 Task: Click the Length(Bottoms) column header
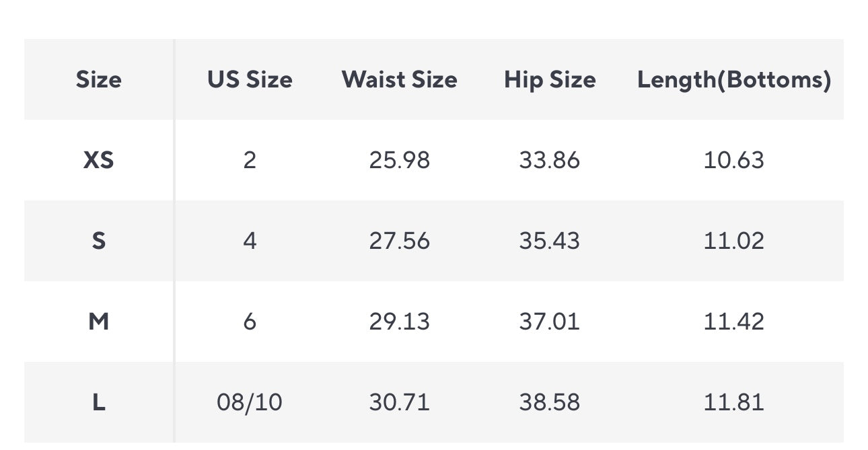(734, 79)
